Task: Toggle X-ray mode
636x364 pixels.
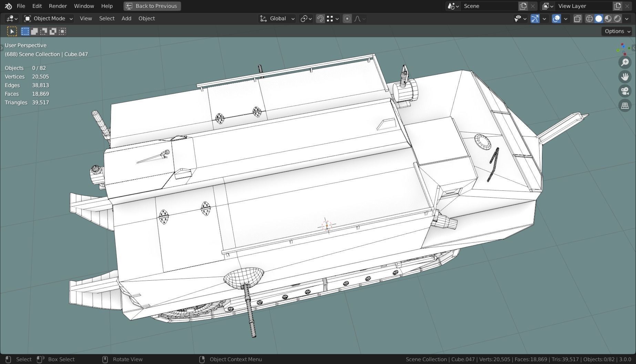Action: click(x=577, y=19)
